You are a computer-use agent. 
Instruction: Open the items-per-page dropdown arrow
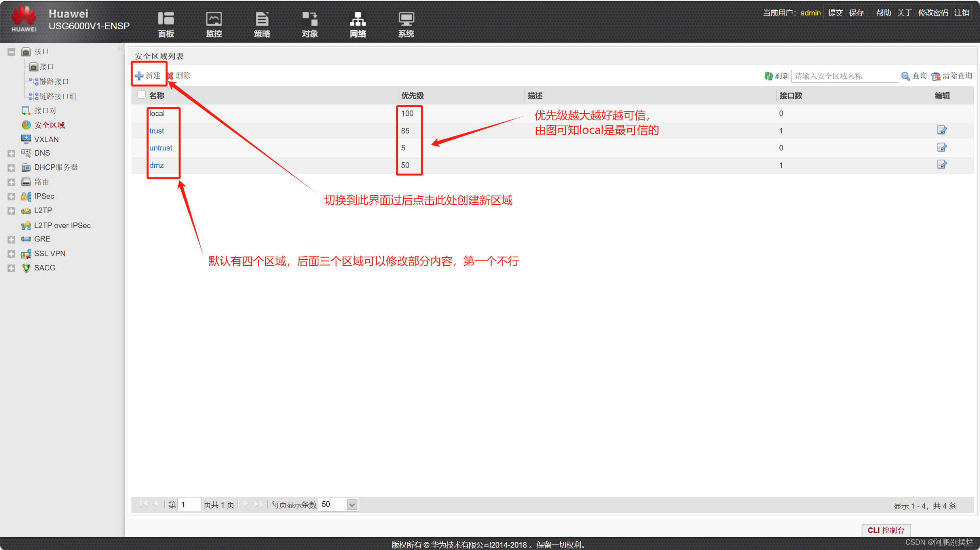351,504
